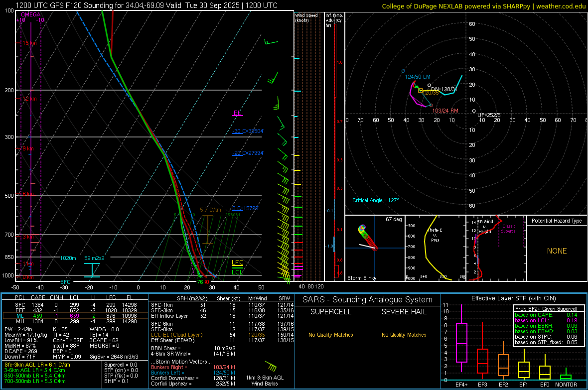Select the EFF parcel row in the CAPE table
This screenshot has width=588, height=390.
[x=76, y=310]
